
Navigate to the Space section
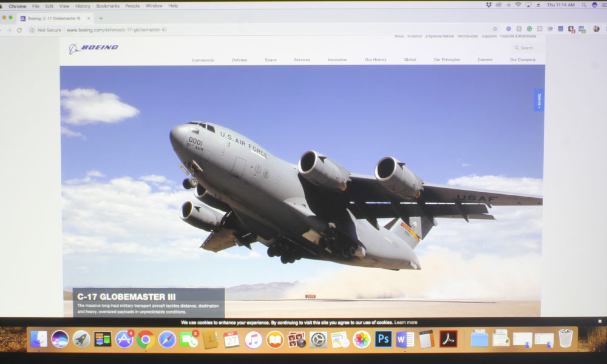coord(271,60)
